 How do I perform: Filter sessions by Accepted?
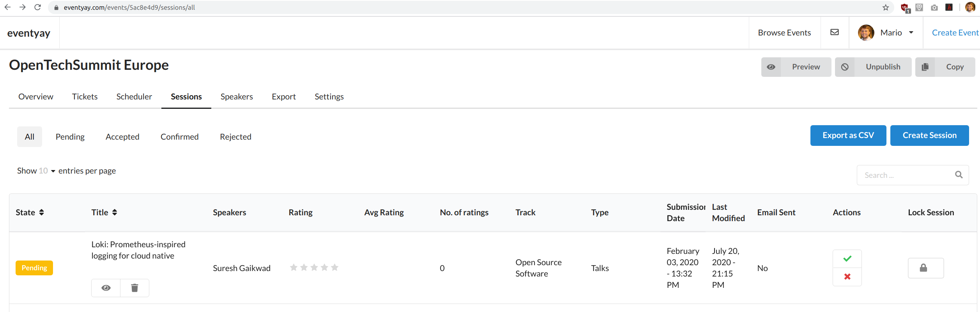pos(122,137)
